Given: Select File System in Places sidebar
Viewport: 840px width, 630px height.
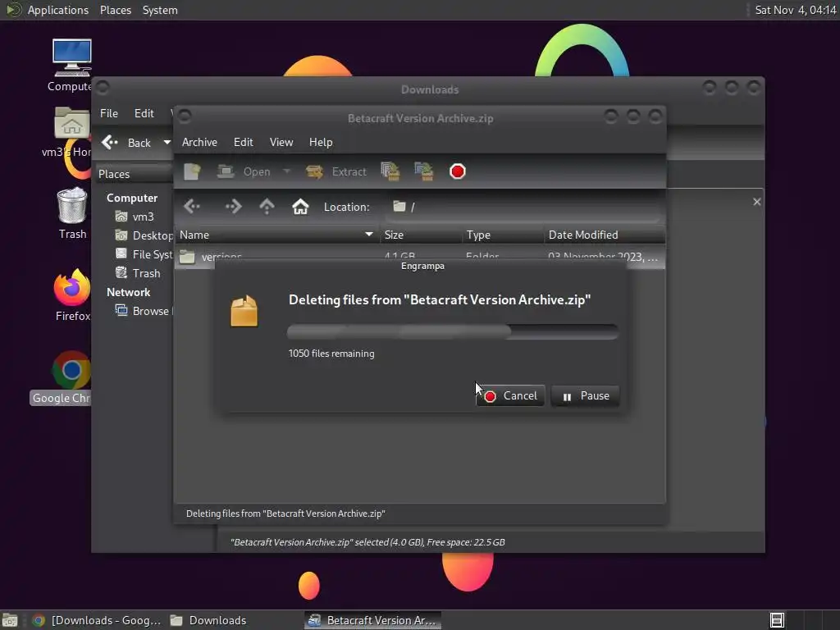Looking at the screenshot, I should point(144,254).
